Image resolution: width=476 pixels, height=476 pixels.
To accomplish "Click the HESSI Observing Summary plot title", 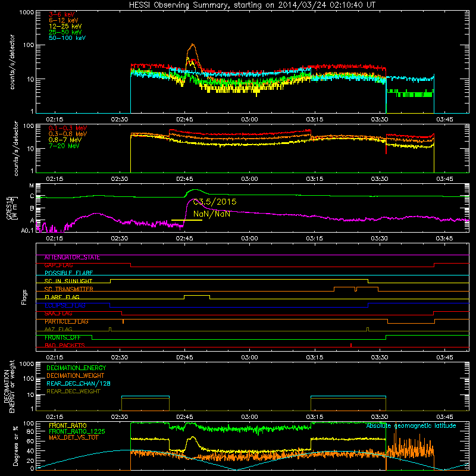I will pos(252,5).
